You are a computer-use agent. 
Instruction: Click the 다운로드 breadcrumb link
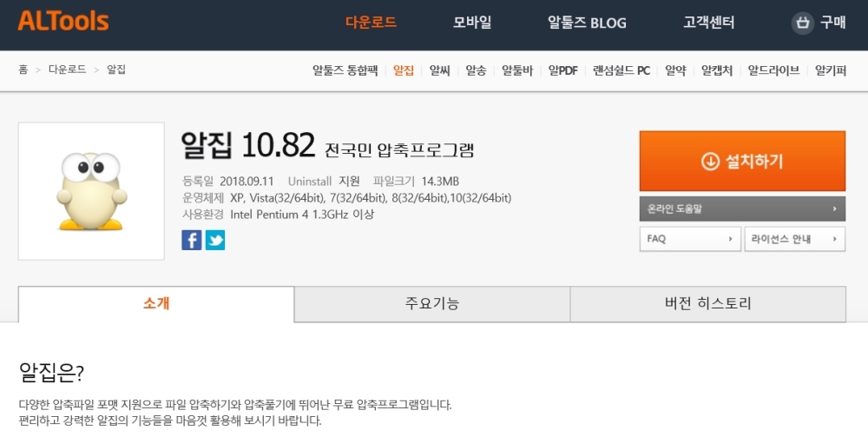pos(68,70)
